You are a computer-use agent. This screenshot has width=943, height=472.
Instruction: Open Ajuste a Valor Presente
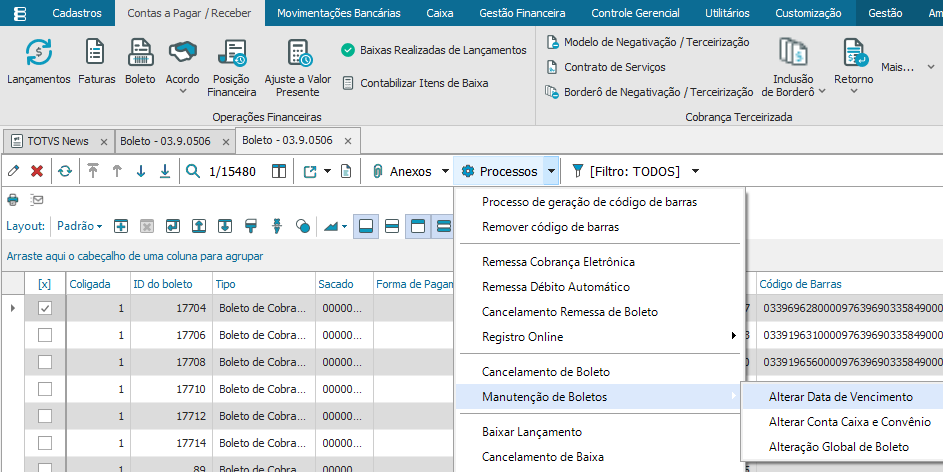(x=297, y=66)
